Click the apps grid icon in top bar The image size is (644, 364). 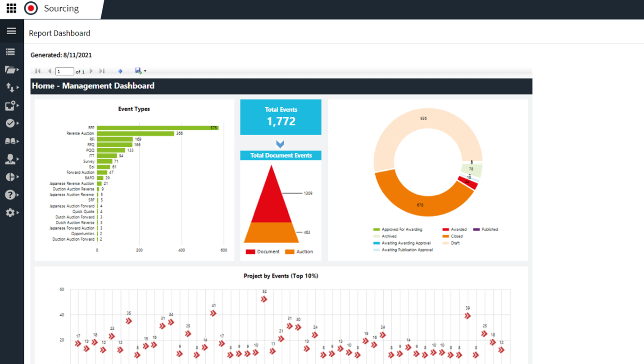(11, 8)
